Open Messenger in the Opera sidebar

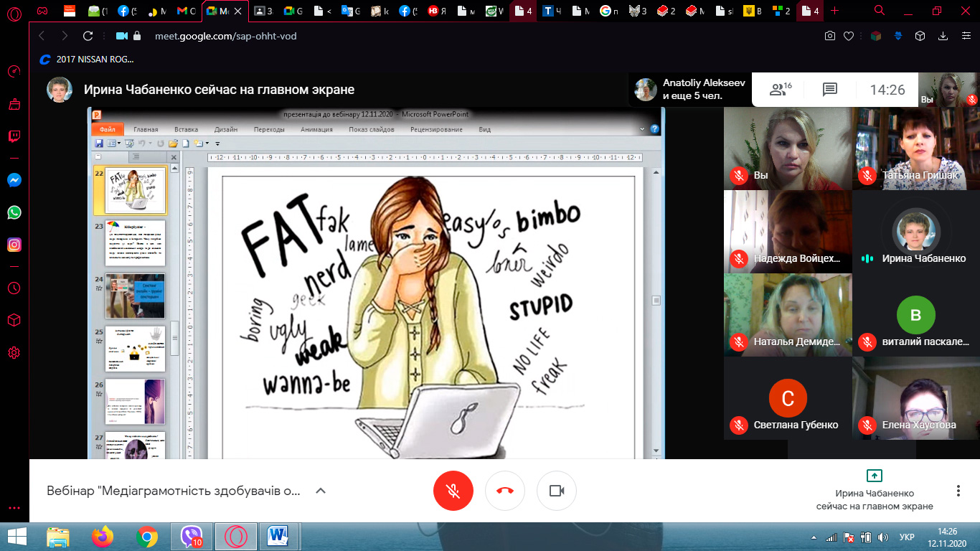pos(14,181)
